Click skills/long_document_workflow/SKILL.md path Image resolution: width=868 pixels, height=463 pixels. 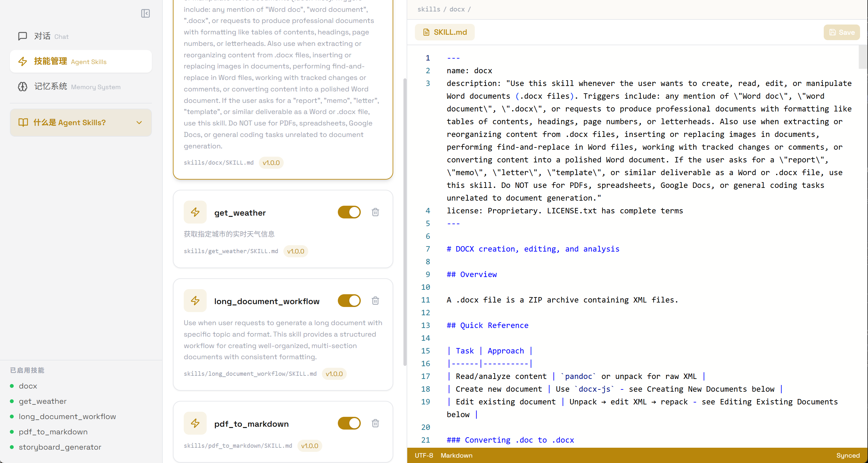coord(250,374)
